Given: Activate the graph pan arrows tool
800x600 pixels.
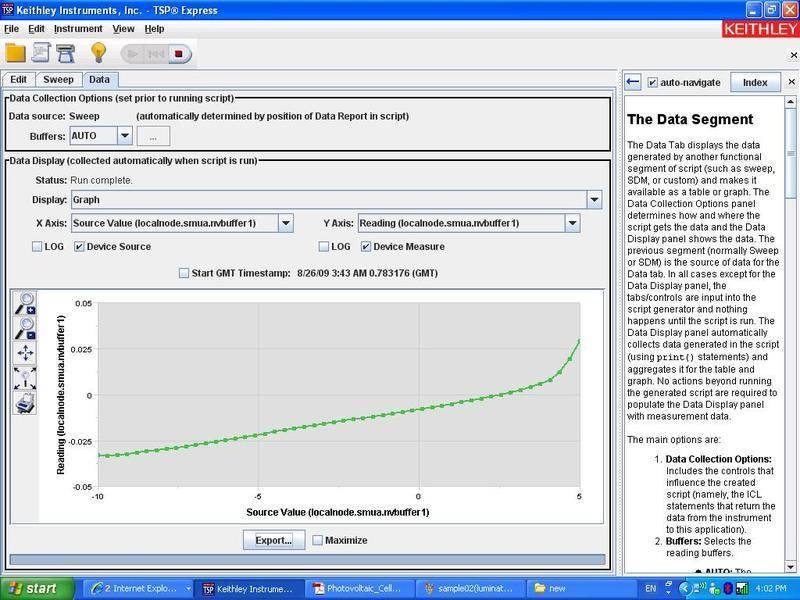Looking at the screenshot, I should pos(26,353).
